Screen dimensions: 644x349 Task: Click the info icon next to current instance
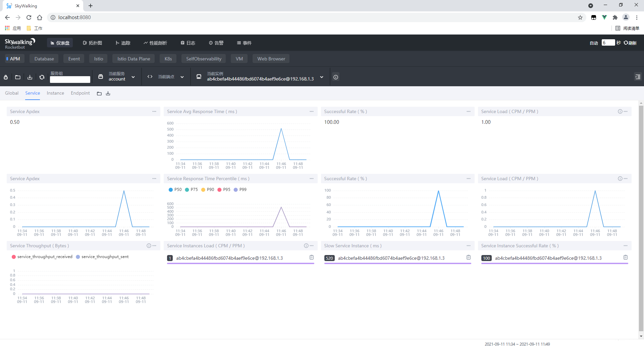tap(335, 77)
